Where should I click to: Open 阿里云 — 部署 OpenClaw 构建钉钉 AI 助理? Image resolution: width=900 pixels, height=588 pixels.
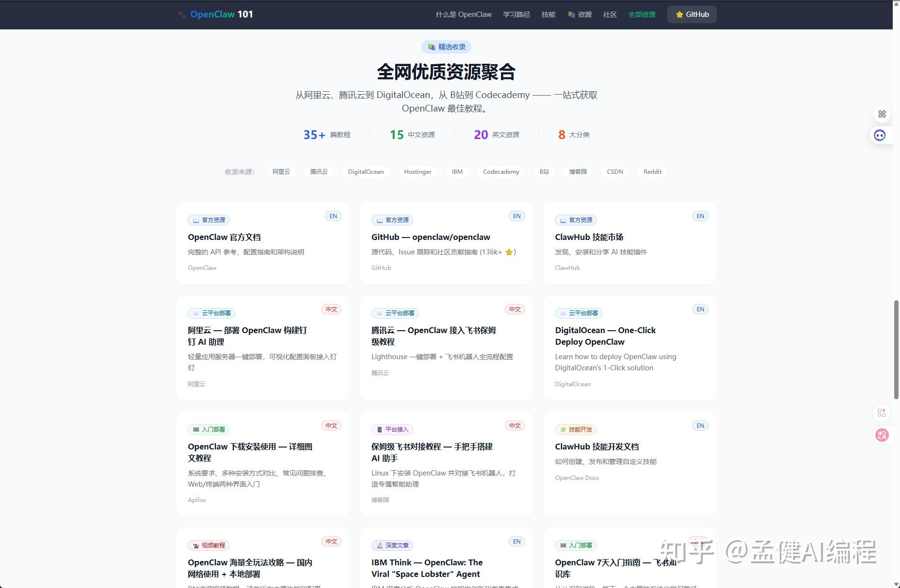point(263,348)
